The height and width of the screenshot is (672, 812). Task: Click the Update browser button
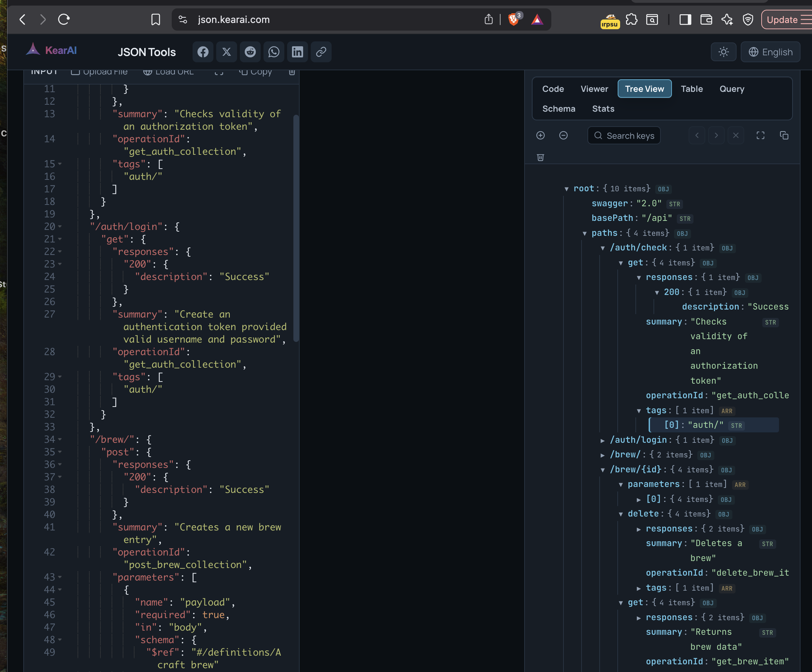tap(787, 19)
